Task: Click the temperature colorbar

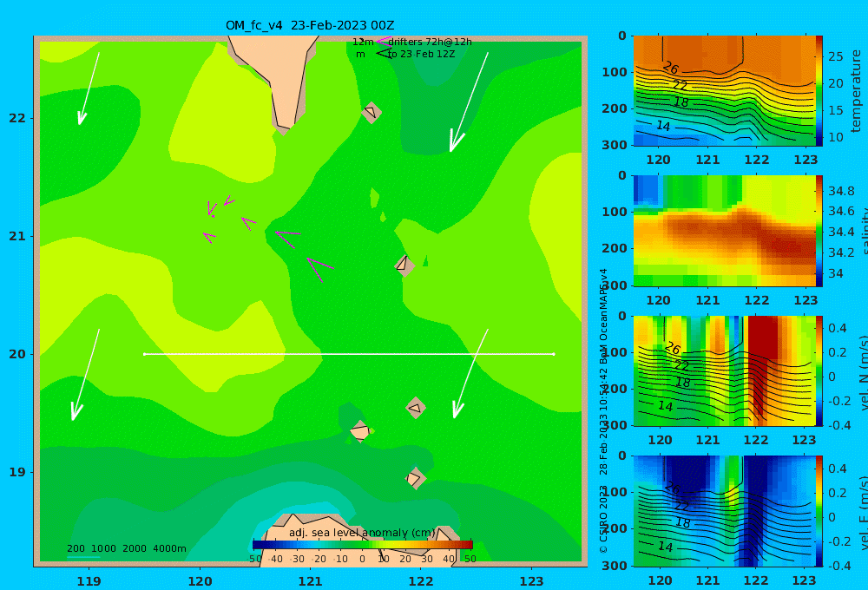Action: coord(819,91)
